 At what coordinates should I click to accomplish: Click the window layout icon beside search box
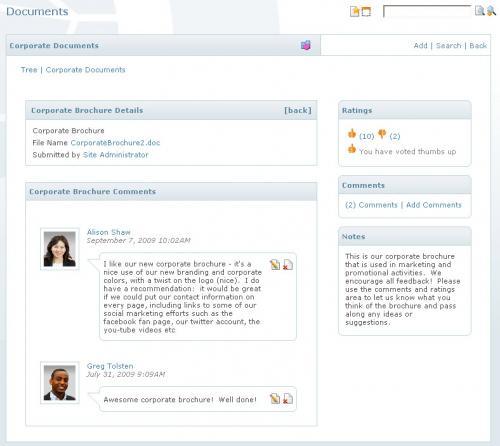point(366,11)
